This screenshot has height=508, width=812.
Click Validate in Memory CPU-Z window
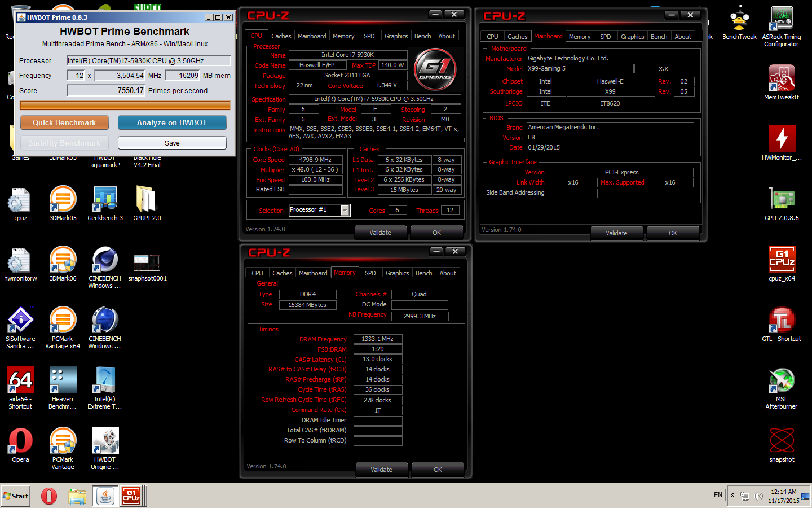pos(381,470)
